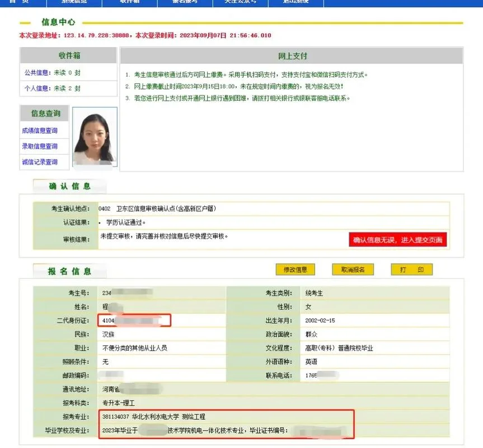Click the 认证结果 label
This screenshot has width=483, height=448.
pyautogui.click(x=76, y=222)
